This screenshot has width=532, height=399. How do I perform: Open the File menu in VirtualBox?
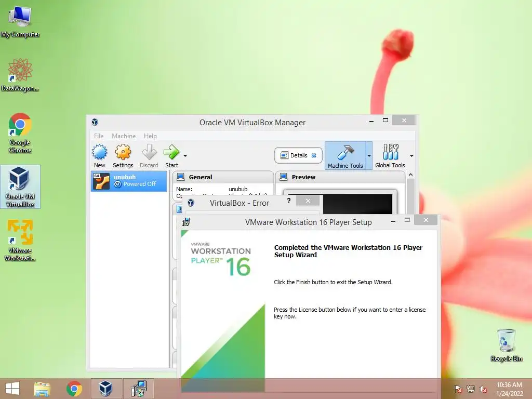[99, 136]
